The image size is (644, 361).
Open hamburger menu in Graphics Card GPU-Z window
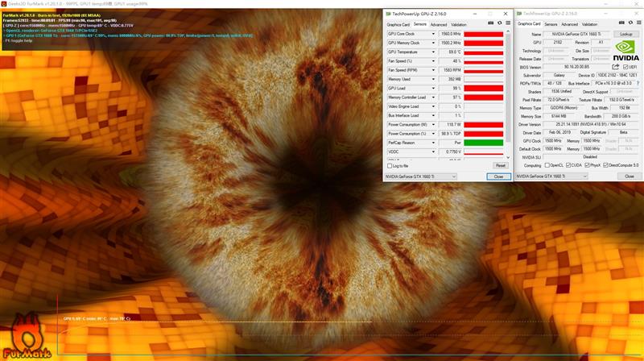(x=639, y=23)
